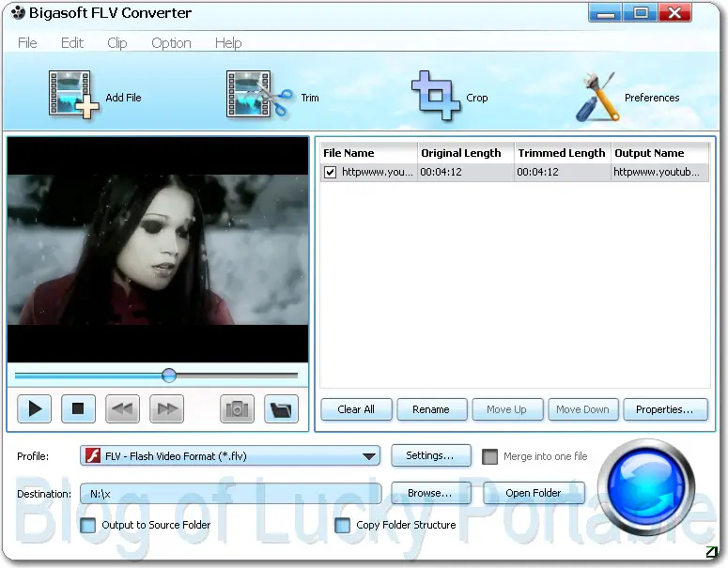Click the Rename button
This screenshot has width=728, height=568.
[x=431, y=409]
